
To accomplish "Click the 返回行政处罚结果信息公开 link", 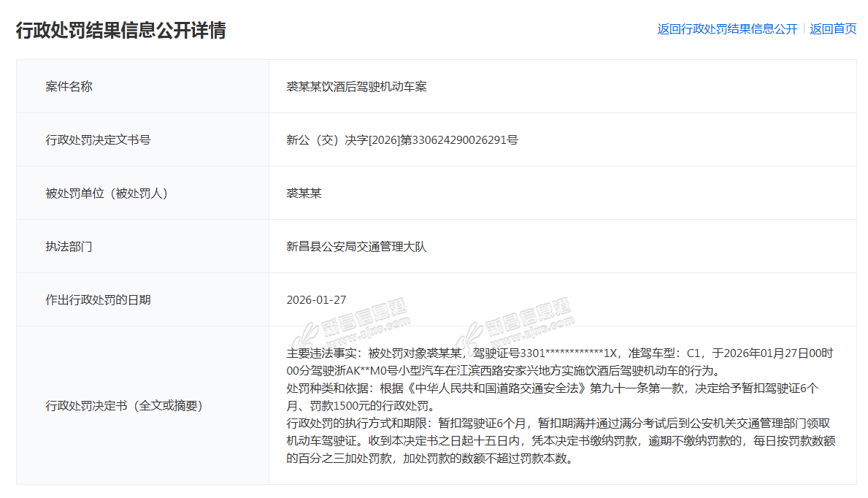I will tap(727, 29).
